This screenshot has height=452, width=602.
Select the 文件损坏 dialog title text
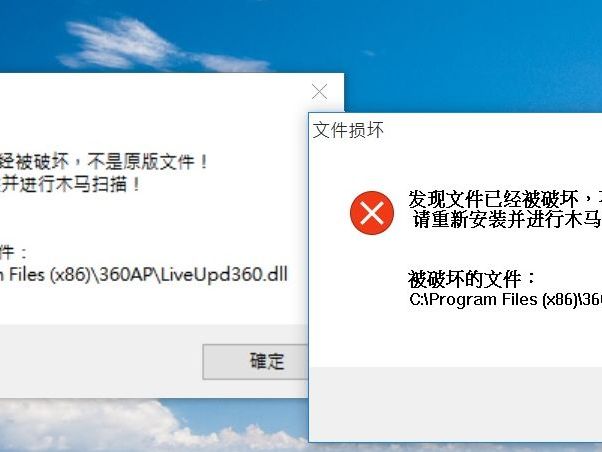click(348, 130)
